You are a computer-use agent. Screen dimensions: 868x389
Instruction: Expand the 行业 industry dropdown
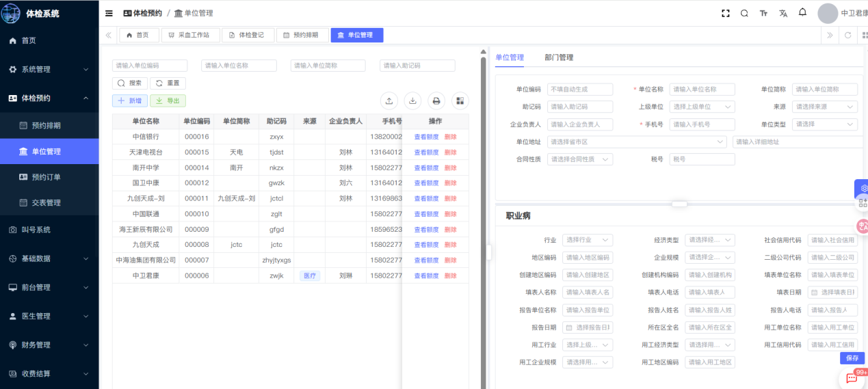[x=587, y=240]
